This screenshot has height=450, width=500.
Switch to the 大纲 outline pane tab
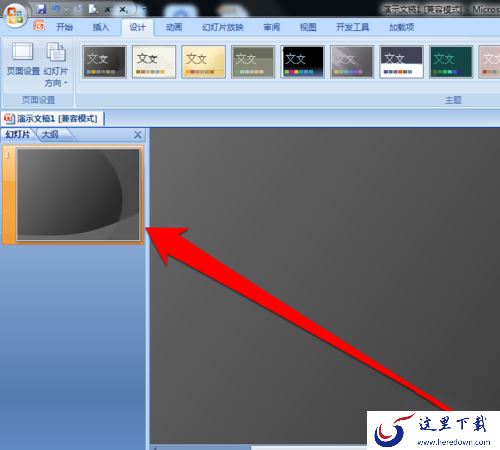click(50, 134)
